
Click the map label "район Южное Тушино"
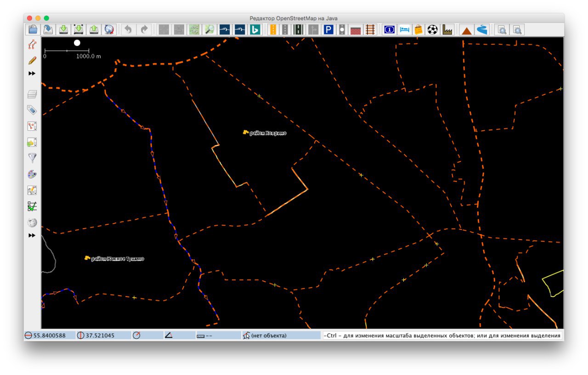tap(118, 259)
